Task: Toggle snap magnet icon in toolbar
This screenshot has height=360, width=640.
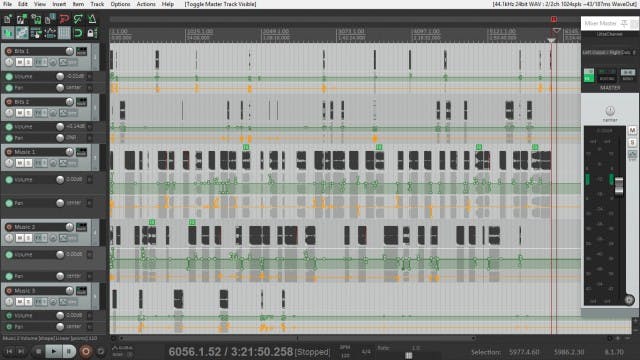Action: (78, 33)
